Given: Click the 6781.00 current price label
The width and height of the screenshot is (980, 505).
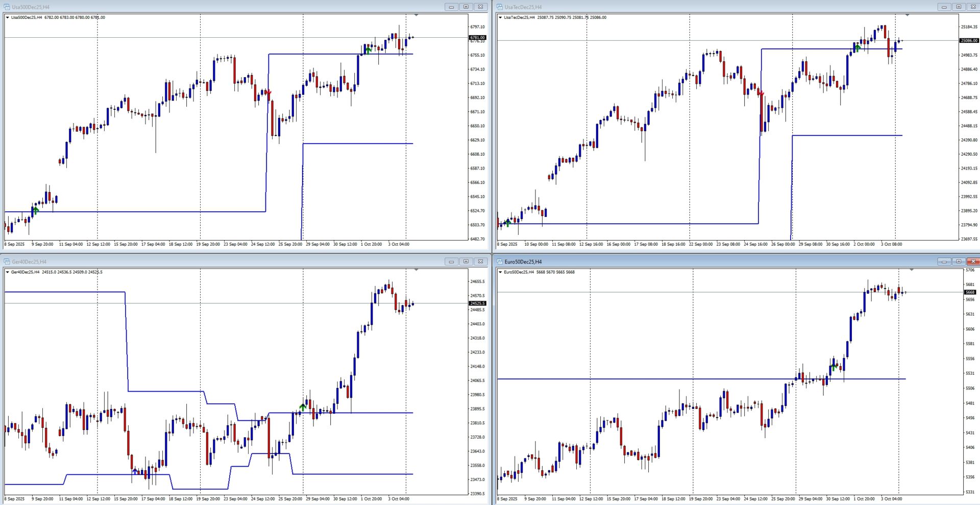Looking at the screenshot, I should click(x=477, y=37).
